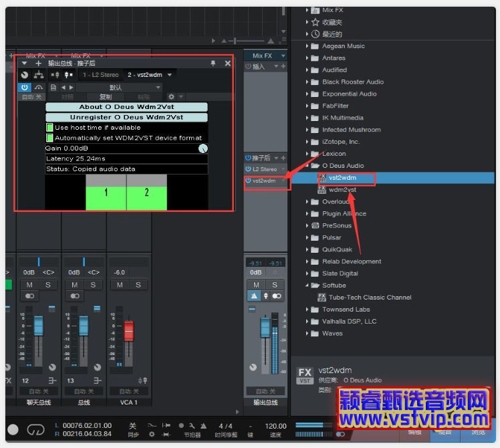Open metronome settings wrench icon
The height and width of the screenshot is (448, 500).
tap(192, 426)
